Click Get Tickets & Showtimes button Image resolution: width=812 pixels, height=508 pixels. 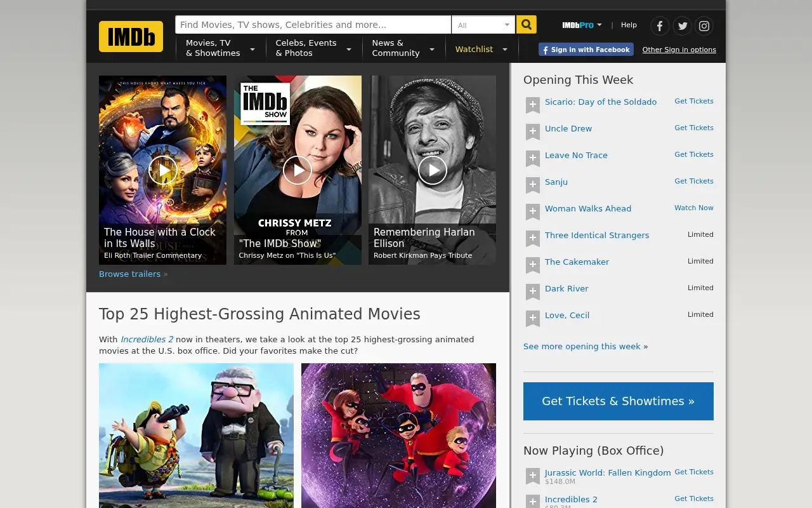pos(619,401)
